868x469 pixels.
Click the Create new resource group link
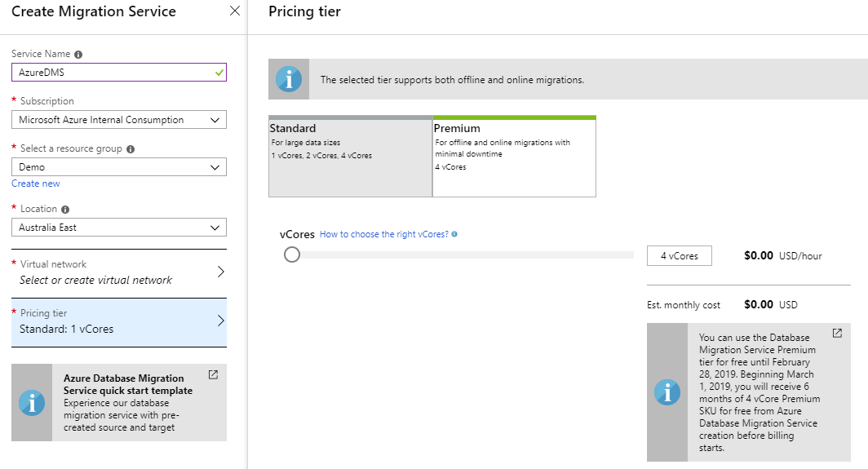(x=36, y=184)
